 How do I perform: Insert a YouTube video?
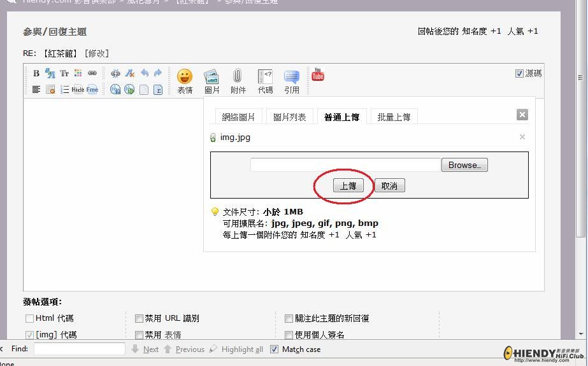[x=318, y=75]
